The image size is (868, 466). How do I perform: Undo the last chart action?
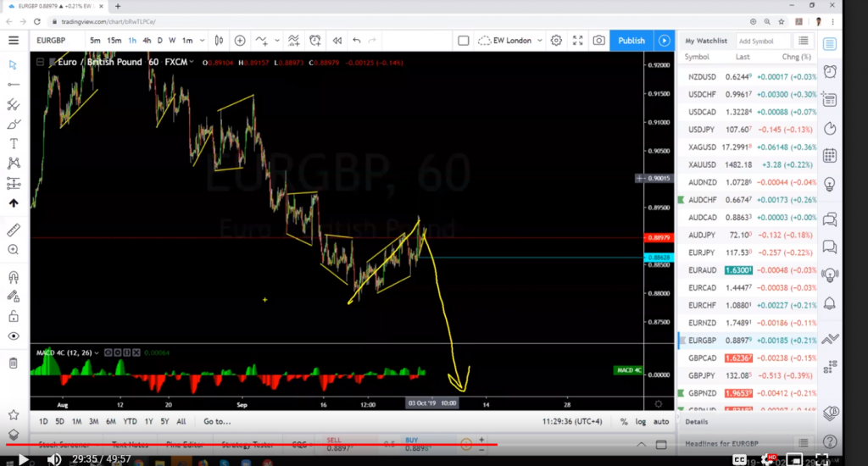click(x=357, y=41)
